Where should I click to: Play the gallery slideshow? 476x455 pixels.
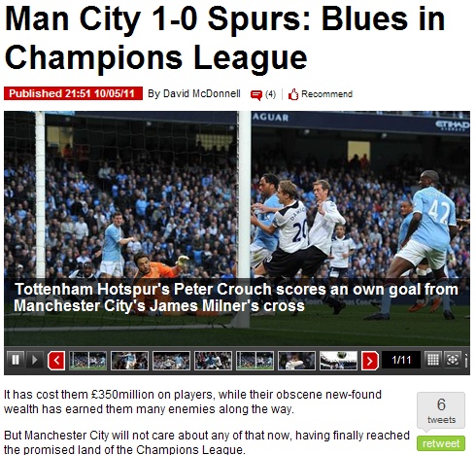(34, 360)
